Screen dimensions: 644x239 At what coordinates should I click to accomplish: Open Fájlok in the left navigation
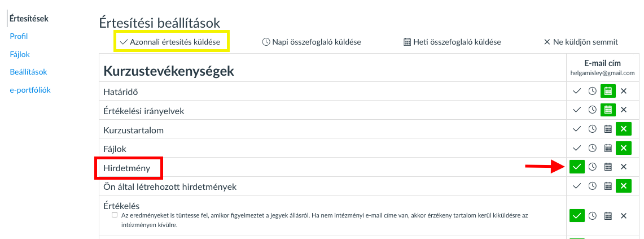20,54
